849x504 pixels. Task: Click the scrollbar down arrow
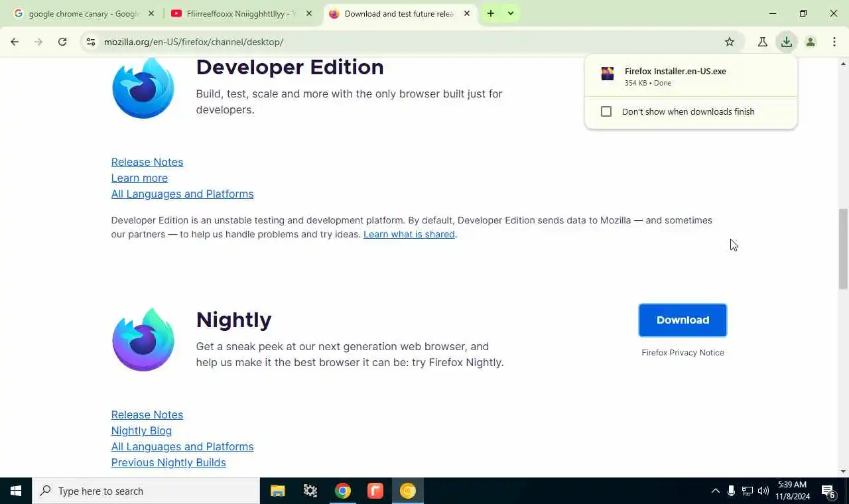[x=843, y=472]
